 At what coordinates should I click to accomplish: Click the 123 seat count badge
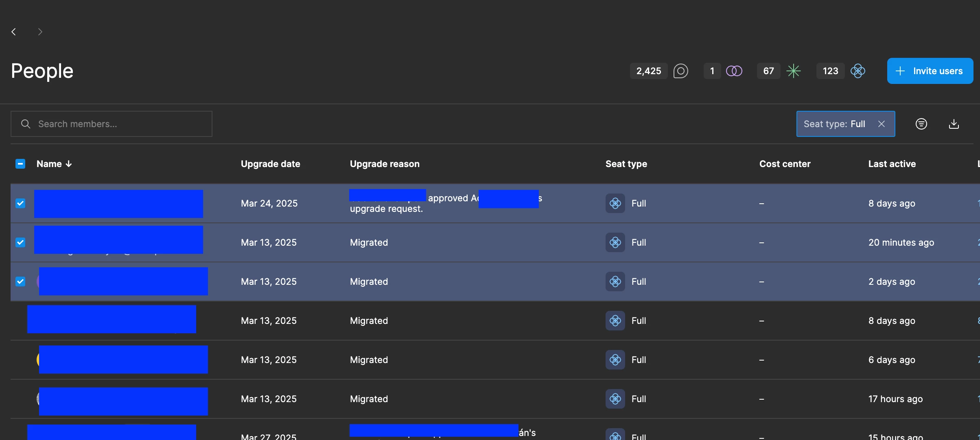click(x=830, y=71)
